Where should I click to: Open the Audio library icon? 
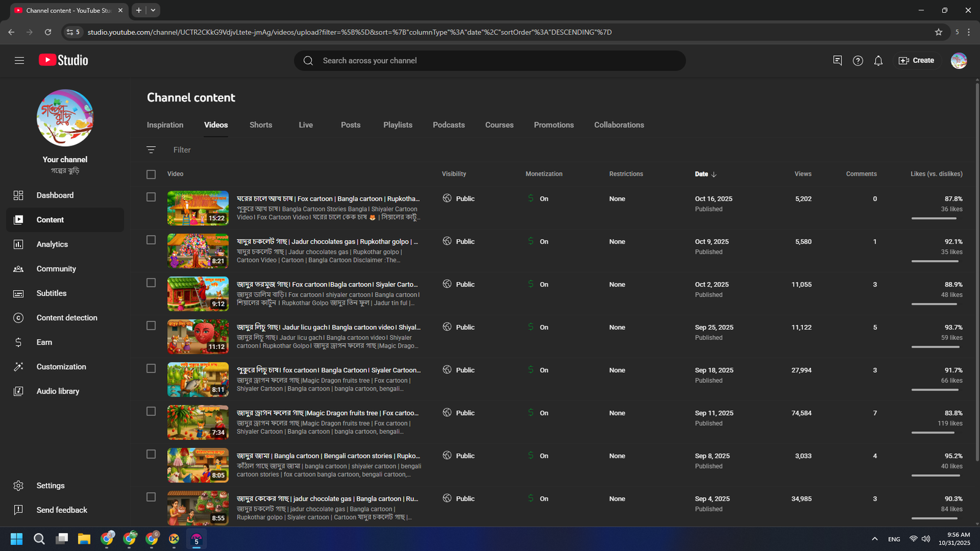tap(18, 391)
